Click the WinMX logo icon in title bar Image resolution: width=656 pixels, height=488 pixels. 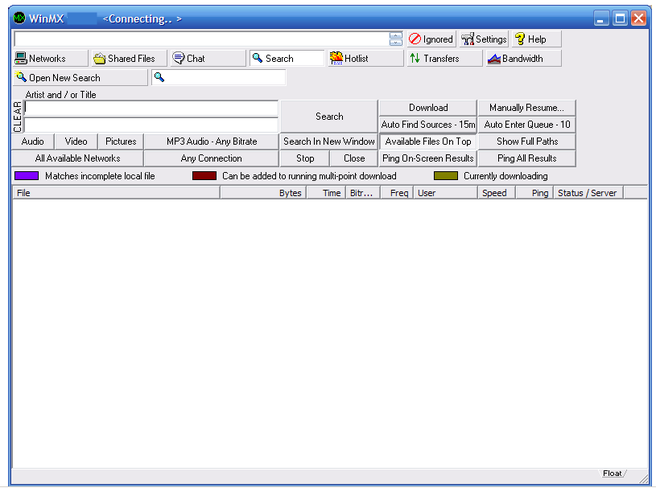19,18
